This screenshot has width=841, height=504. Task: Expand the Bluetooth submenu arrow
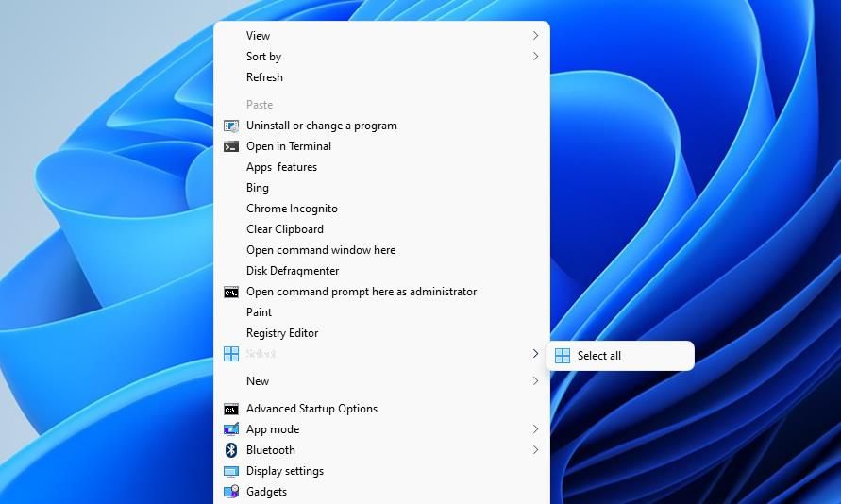[x=535, y=450]
